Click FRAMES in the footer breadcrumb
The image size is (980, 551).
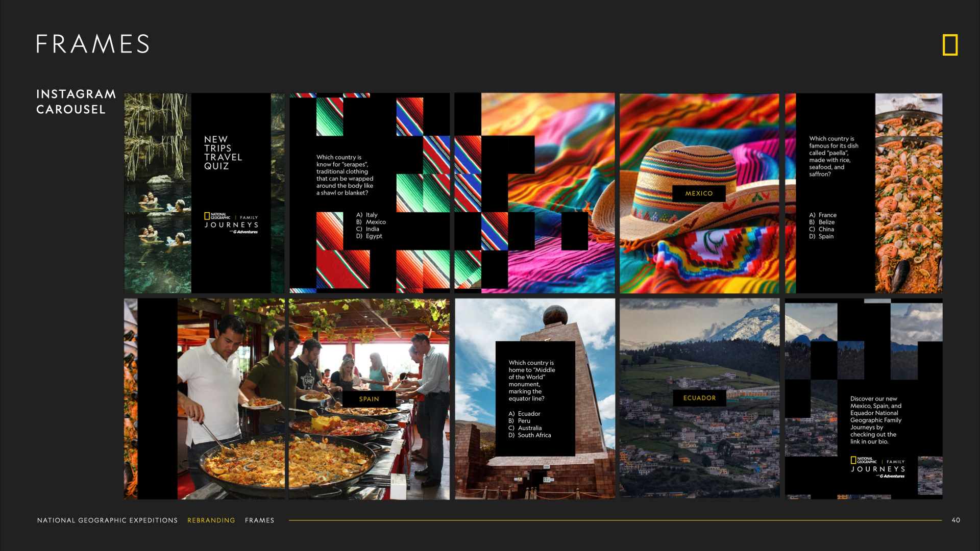click(x=259, y=520)
